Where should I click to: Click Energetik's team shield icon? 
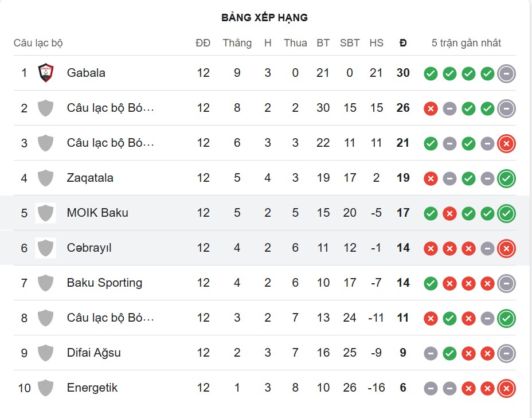tap(45, 388)
